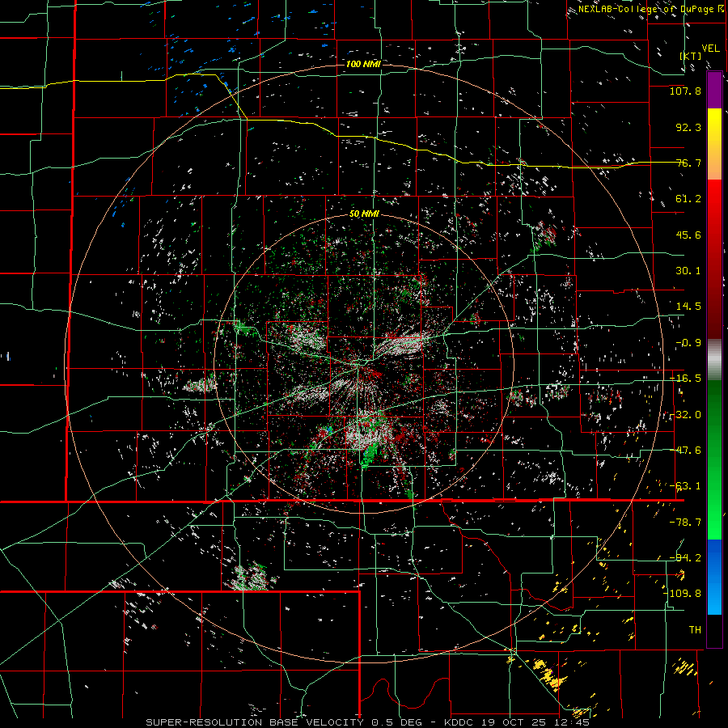728x728 pixels.
Task: Click the gray near-zero segment of the color bar
Action: 714,360
